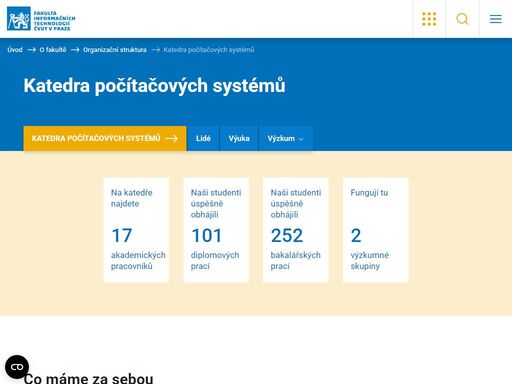Viewport: 512px width, 384px height.
Task: Open the O fakultě breadcrumb
Action: (53, 50)
